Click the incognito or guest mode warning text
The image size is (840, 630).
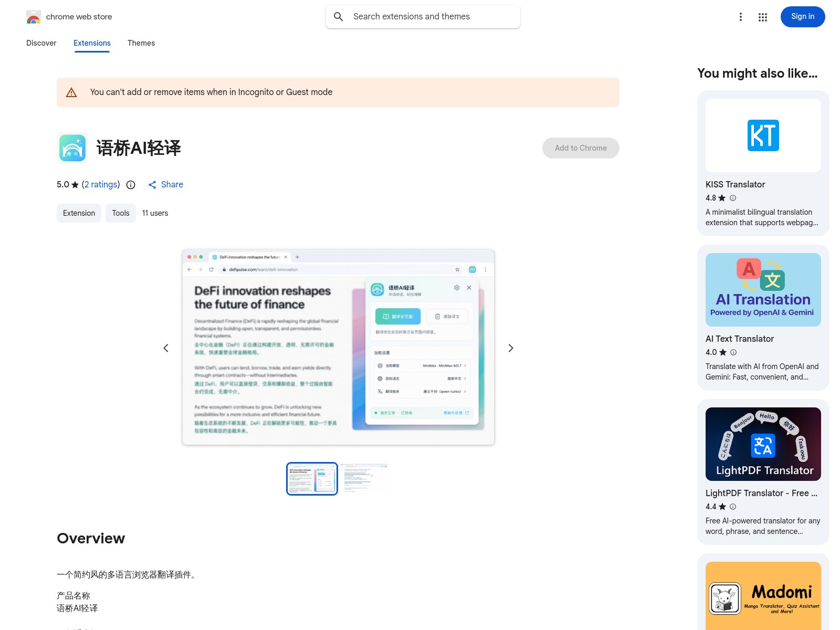click(211, 92)
